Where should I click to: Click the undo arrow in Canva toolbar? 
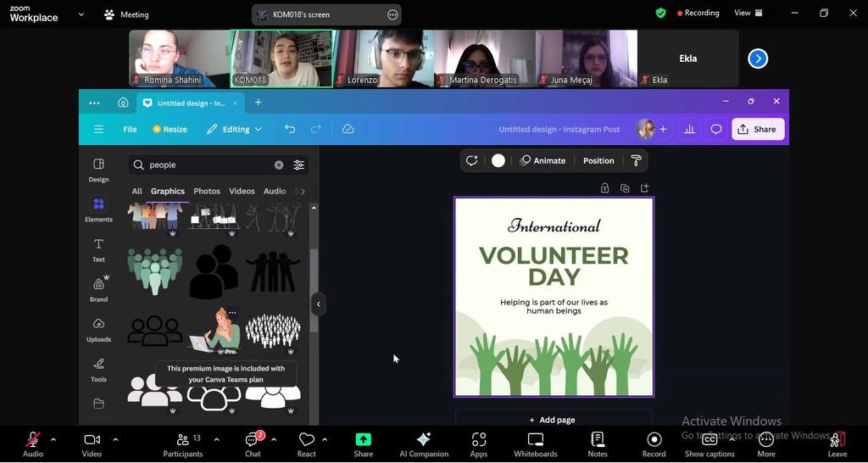click(290, 129)
